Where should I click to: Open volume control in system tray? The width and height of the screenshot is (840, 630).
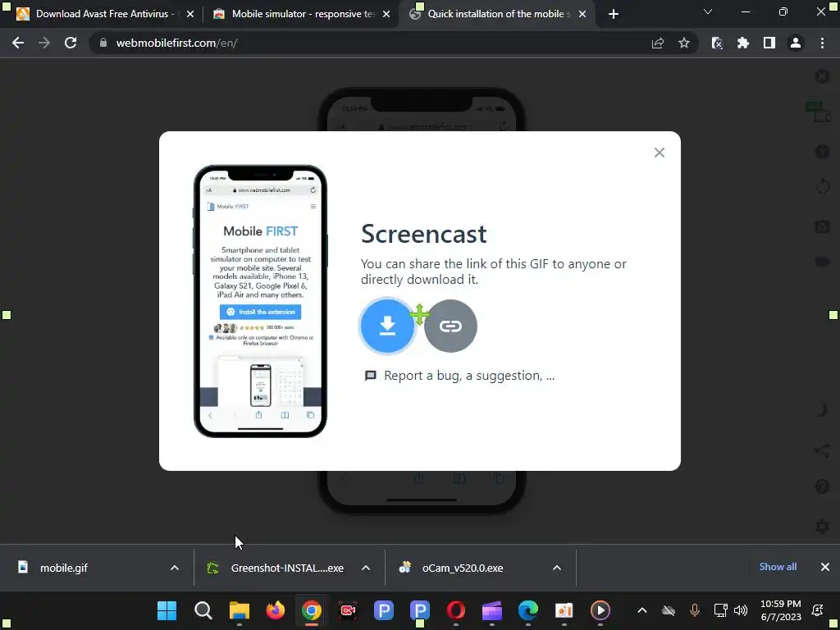click(741, 610)
